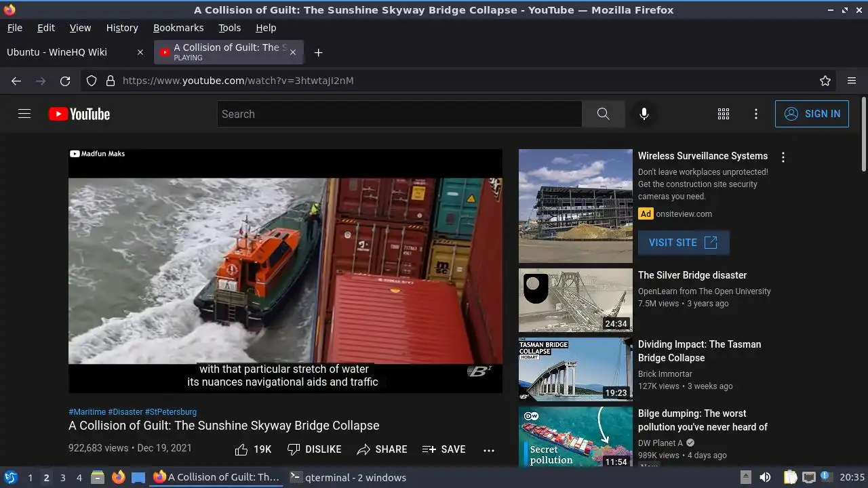Open the Help menu
Screen dimensions: 868x488
point(266,28)
